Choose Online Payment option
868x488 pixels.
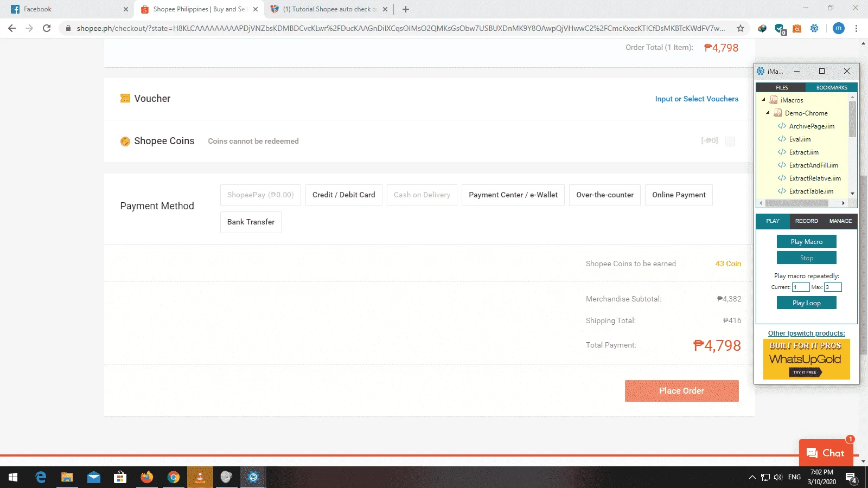tap(679, 195)
